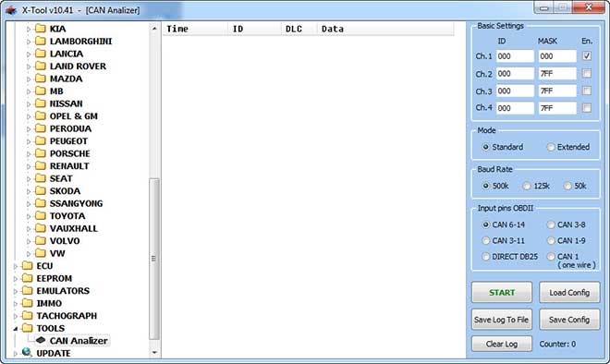
Task: Click the NISSAN folder icon
Action: 41,103
